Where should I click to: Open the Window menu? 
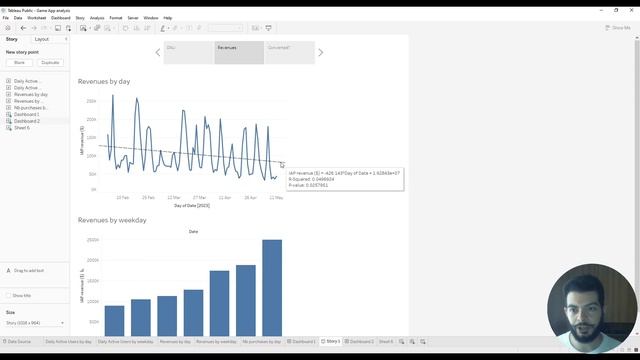[151, 18]
